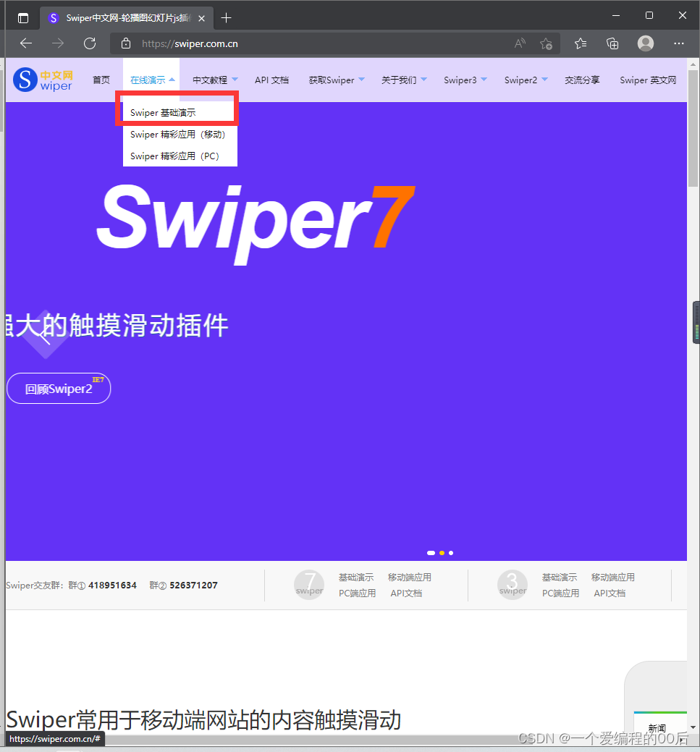Click the 回顾Swiper2 button

pos(59,389)
